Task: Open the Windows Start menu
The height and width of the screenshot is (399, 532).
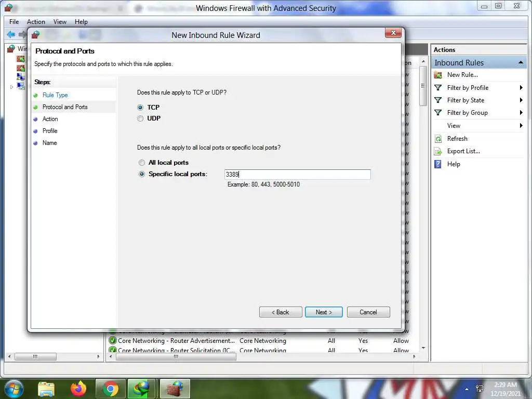Action: (x=14, y=389)
